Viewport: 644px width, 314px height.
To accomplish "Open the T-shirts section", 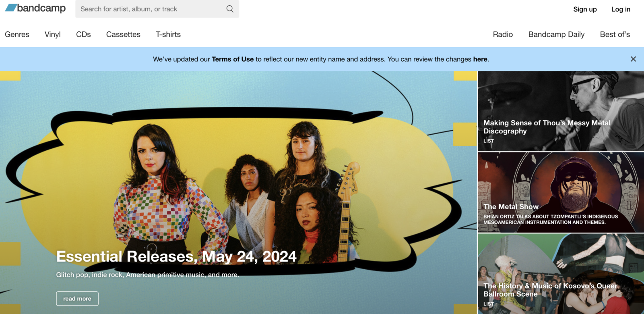I will click(168, 35).
